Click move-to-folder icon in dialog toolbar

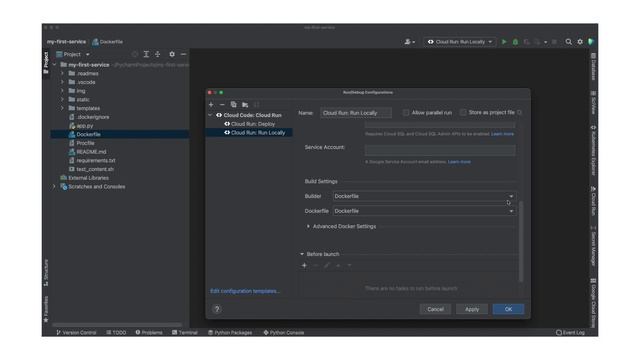click(245, 104)
